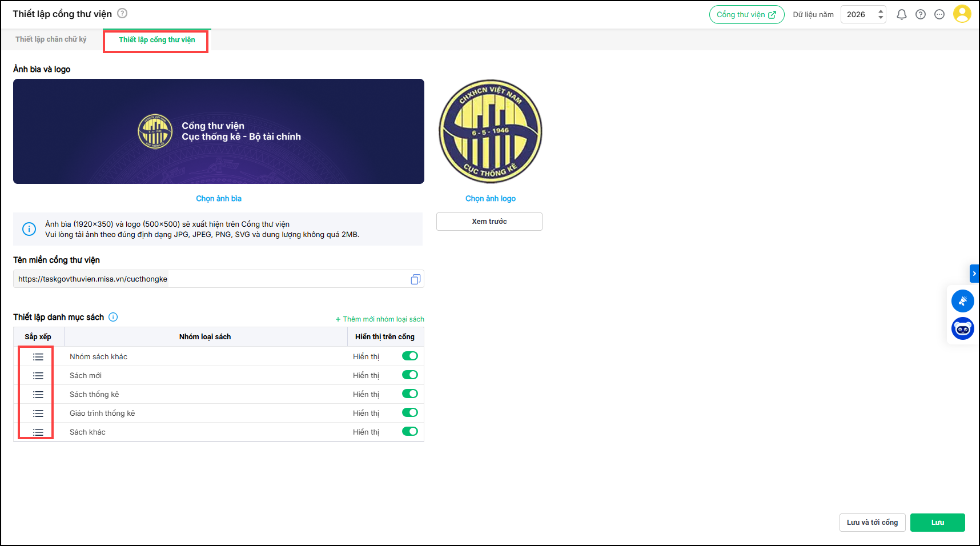
Task: Click the Xem trước button
Action: tap(489, 222)
